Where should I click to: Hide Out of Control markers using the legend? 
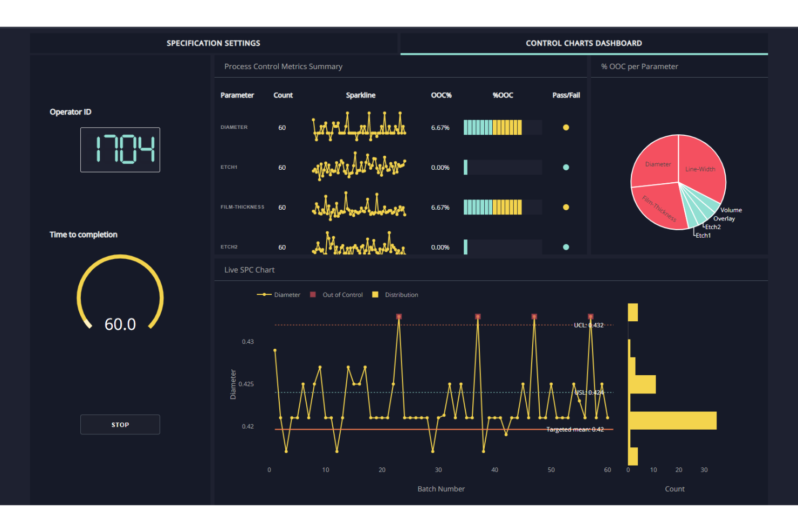coord(336,294)
